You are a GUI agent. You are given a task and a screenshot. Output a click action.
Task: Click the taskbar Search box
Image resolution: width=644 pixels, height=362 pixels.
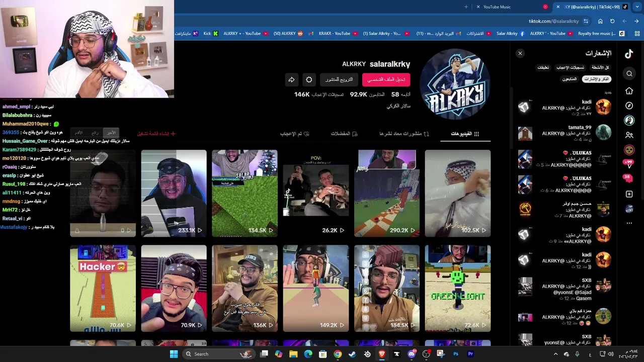[x=218, y=354]
